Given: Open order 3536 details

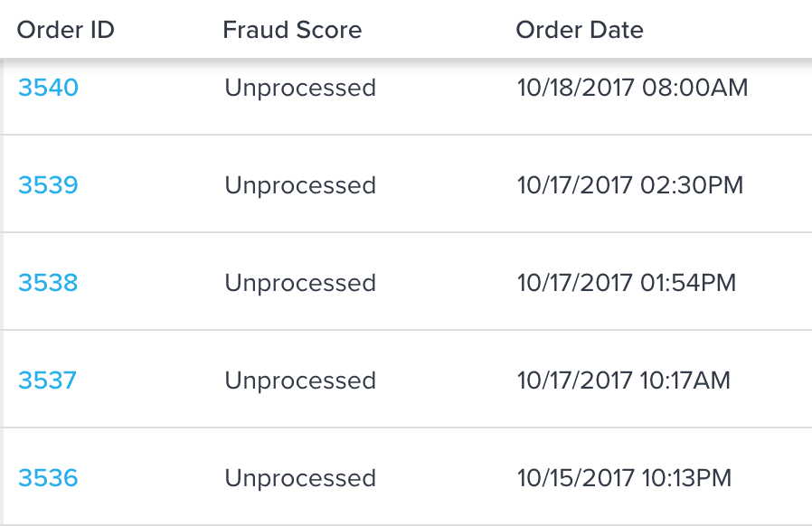Looking at the screenshot, I should 47,478.
